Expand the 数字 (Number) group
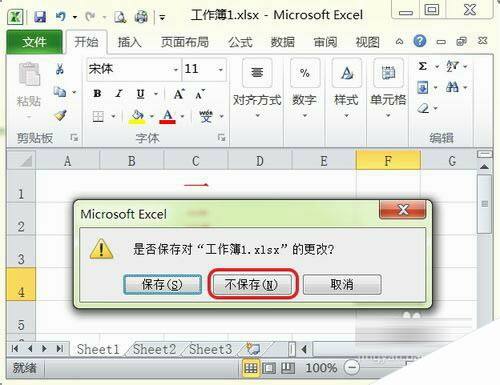 click(304, 88)
